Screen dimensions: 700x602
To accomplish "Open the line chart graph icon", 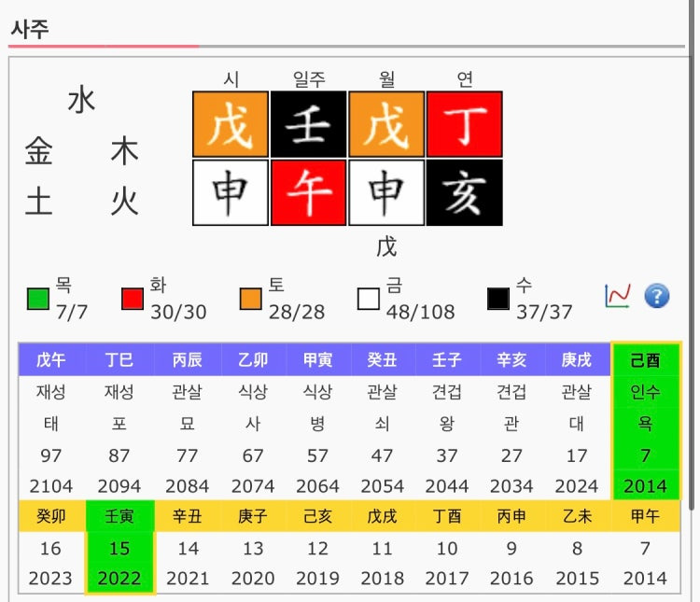I will [x=618, y=296].
